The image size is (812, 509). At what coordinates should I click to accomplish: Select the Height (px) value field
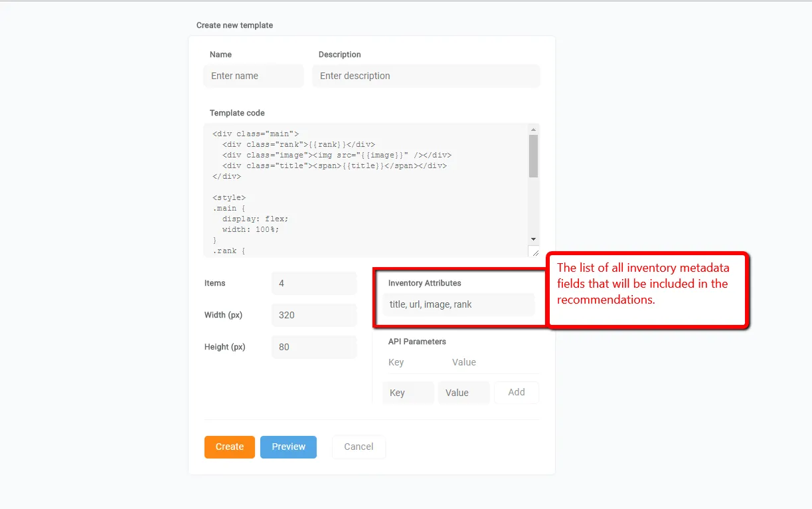click(314, 347)
